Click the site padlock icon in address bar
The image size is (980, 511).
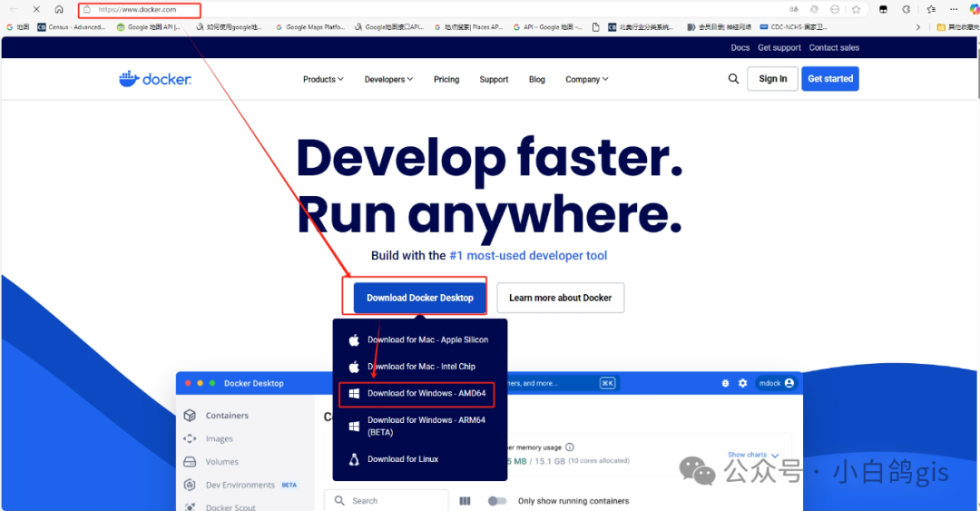tap(87, 9)
